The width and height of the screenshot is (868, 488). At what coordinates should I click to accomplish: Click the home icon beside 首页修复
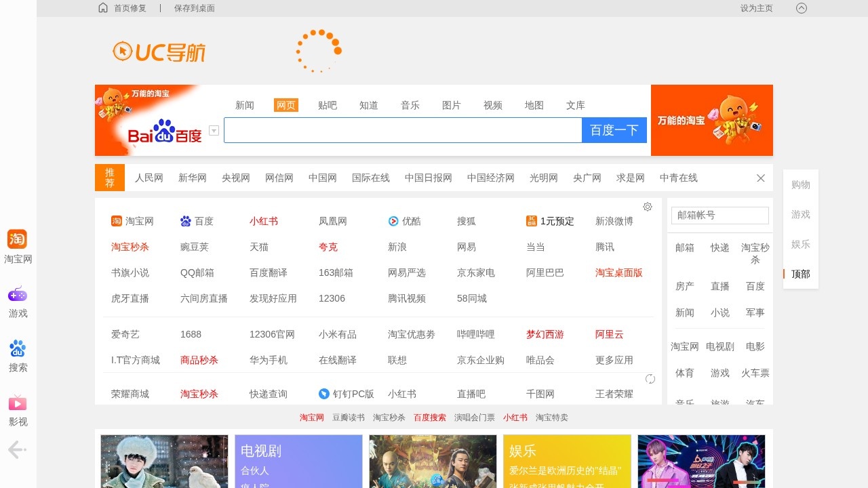point(103,8)
